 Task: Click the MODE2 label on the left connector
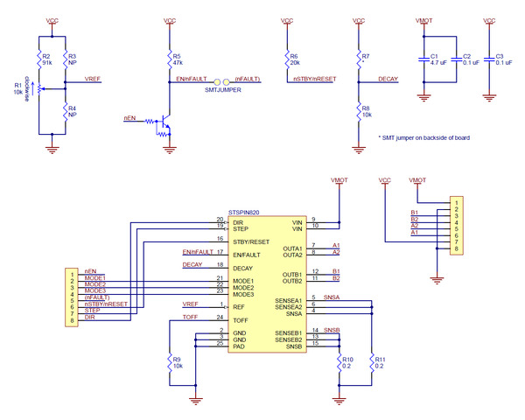point(95,284)
